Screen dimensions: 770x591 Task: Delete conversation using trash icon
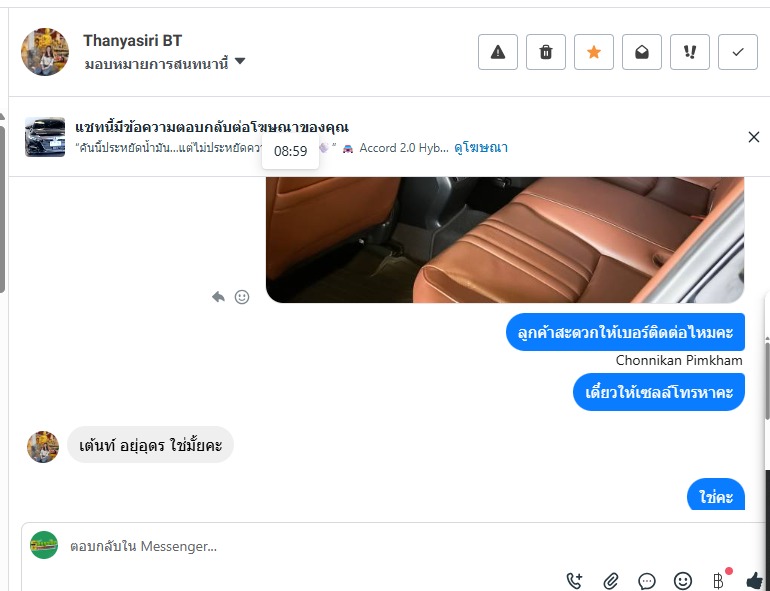[x=546, y=52]
